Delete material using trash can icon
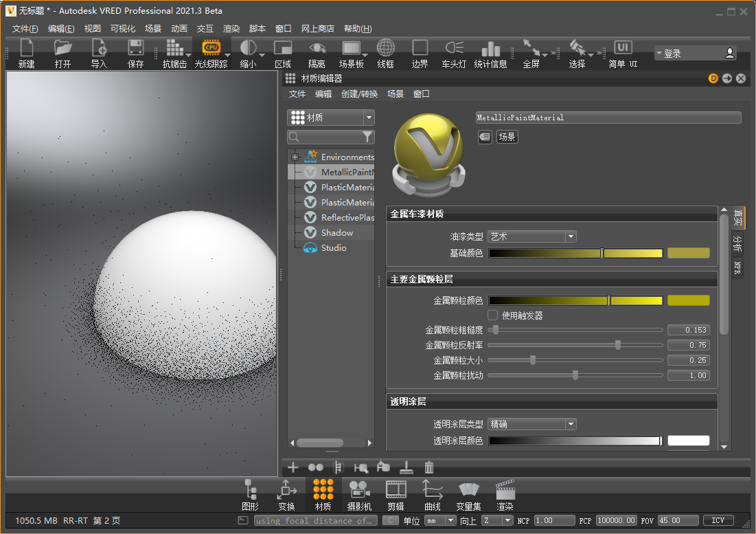The image size is (756, 534). (429, 467)
